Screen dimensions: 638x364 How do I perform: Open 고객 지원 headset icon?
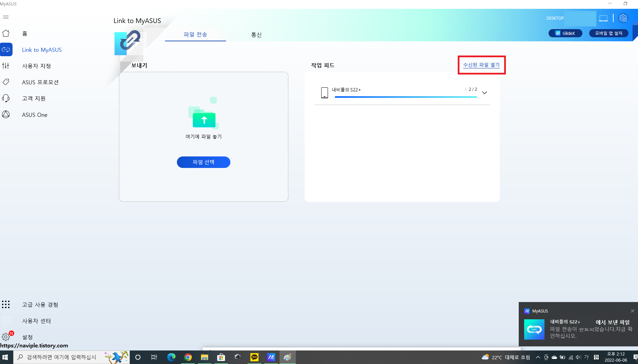pyautogui.click(x=6, y=98)
